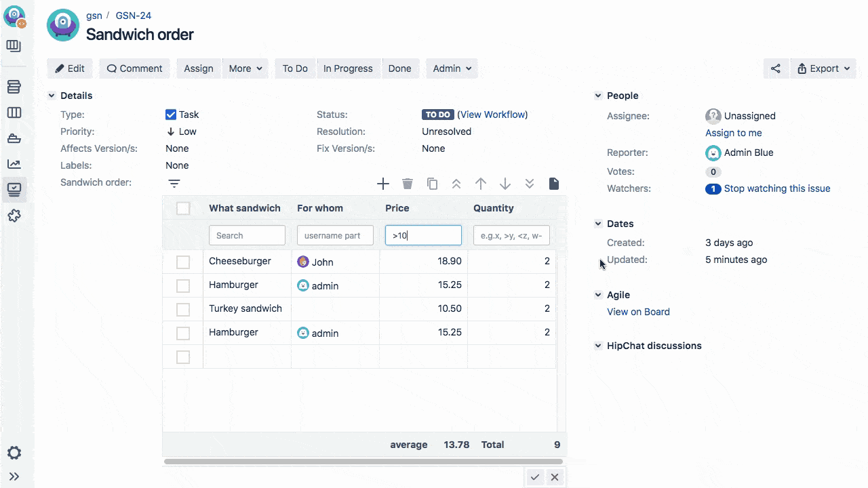
Task: Click the share icon near Export
Action: [x=776, y=68]
